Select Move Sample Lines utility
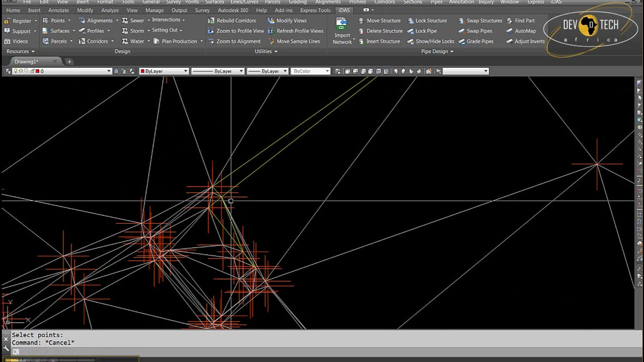The width and height of the screenshot is (644, 362). (x=294, y=41)
